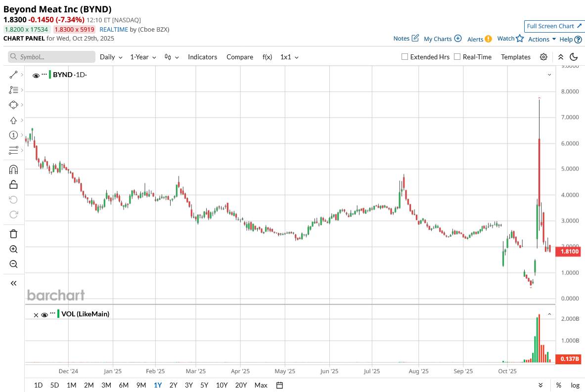This screenshot has width=585, height=392.
Task: Select the 5Y period
Action: 204,385
